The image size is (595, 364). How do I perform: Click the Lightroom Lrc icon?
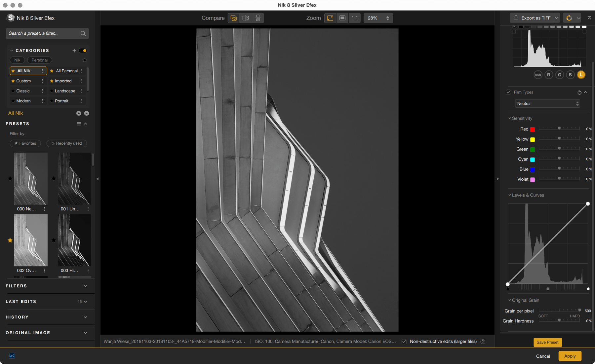pos(12,356)
